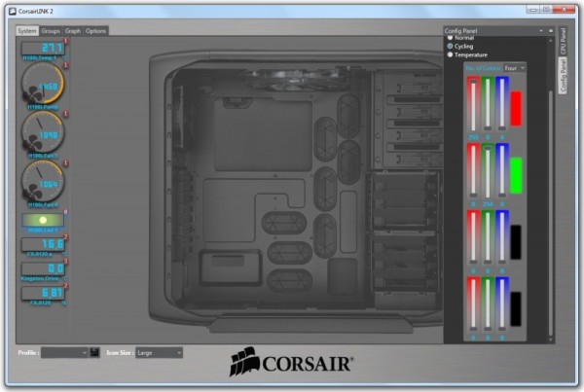Select the CPU Panel side tab
The width and height of the screenshot is (584, 392).
click(563, 41)
